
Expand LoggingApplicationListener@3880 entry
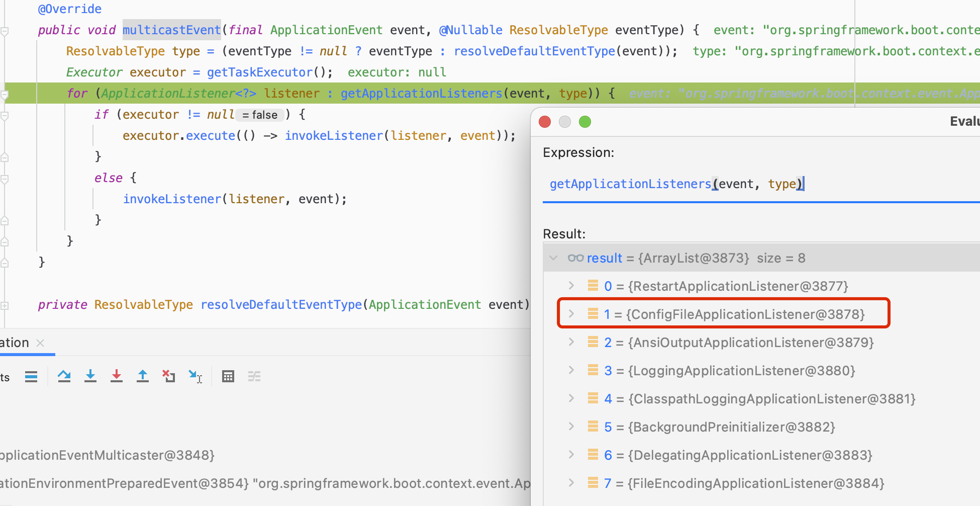[571, 370]
